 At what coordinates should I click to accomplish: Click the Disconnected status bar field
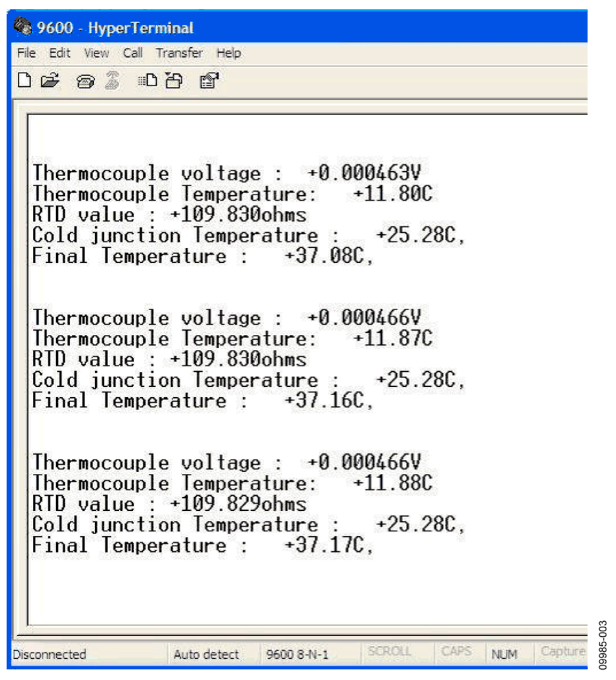click(89, 653)
